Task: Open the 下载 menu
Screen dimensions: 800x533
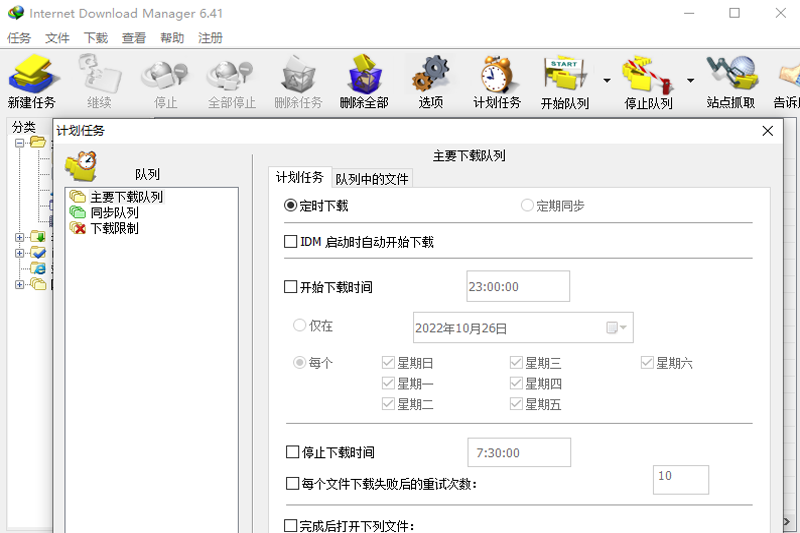Action: point(96,38)
